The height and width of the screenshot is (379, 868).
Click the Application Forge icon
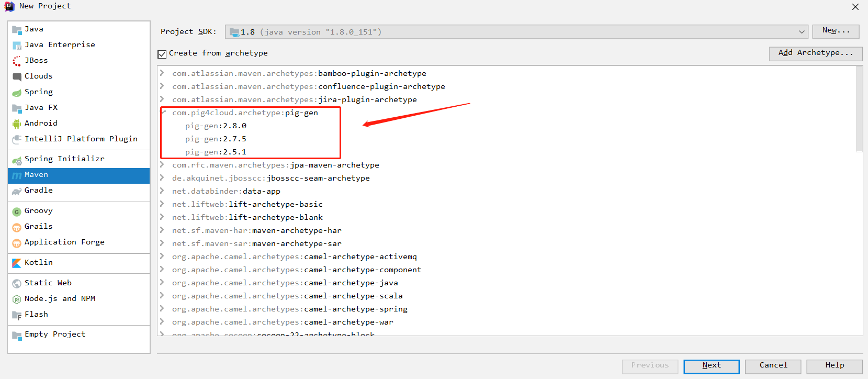point(17,243)
